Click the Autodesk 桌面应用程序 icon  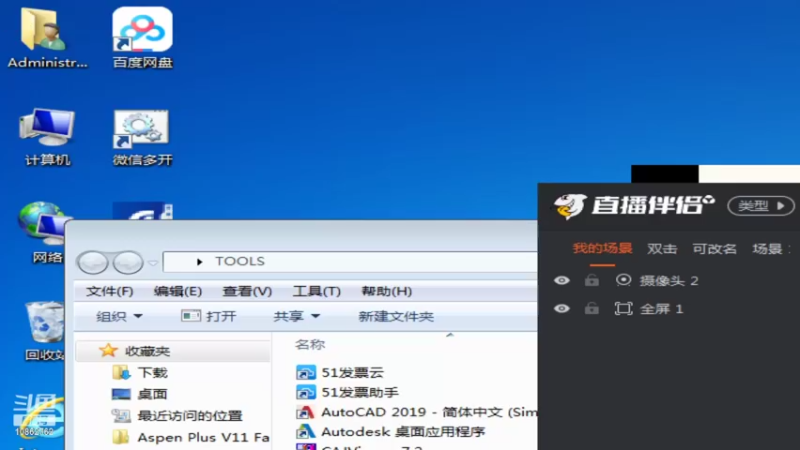(x=306, y=432)
